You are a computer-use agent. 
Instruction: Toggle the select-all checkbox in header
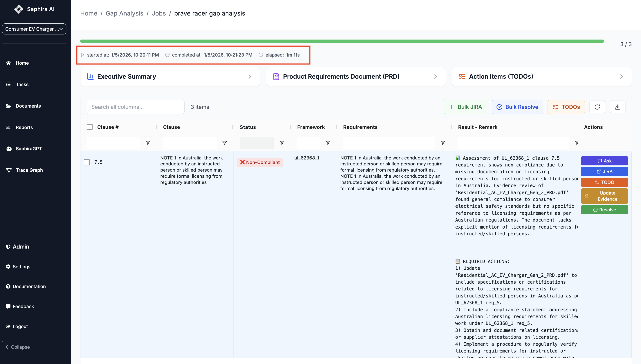[x=90, y=127]
